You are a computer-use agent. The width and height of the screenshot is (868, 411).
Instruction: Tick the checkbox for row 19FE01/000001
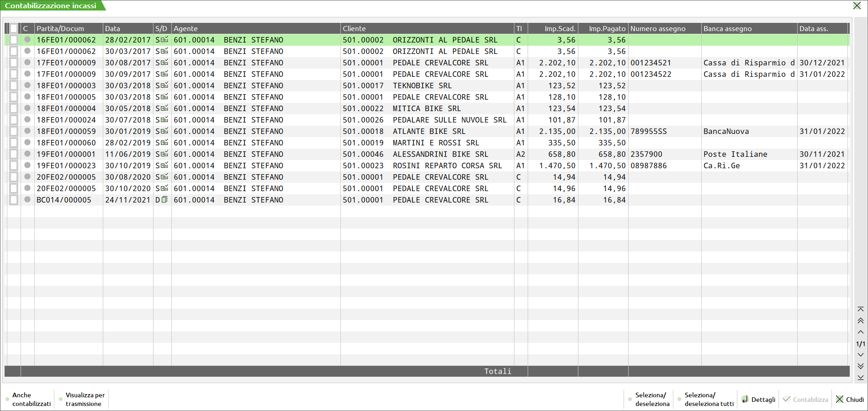pos(14,154)
